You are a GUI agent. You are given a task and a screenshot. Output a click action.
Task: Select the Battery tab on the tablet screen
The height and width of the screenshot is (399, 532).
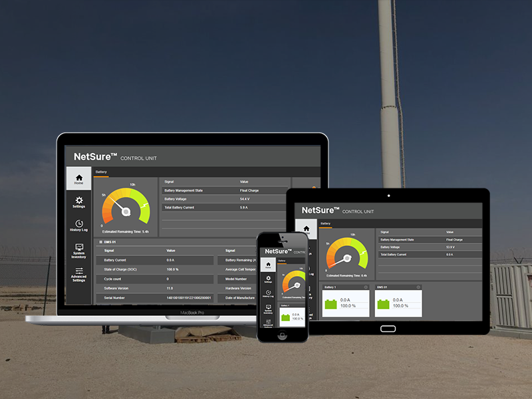(326, 224)
